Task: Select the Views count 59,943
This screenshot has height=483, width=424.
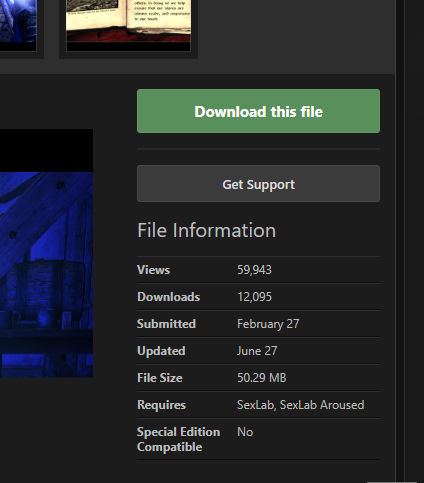Action: [x=254, y=270]
